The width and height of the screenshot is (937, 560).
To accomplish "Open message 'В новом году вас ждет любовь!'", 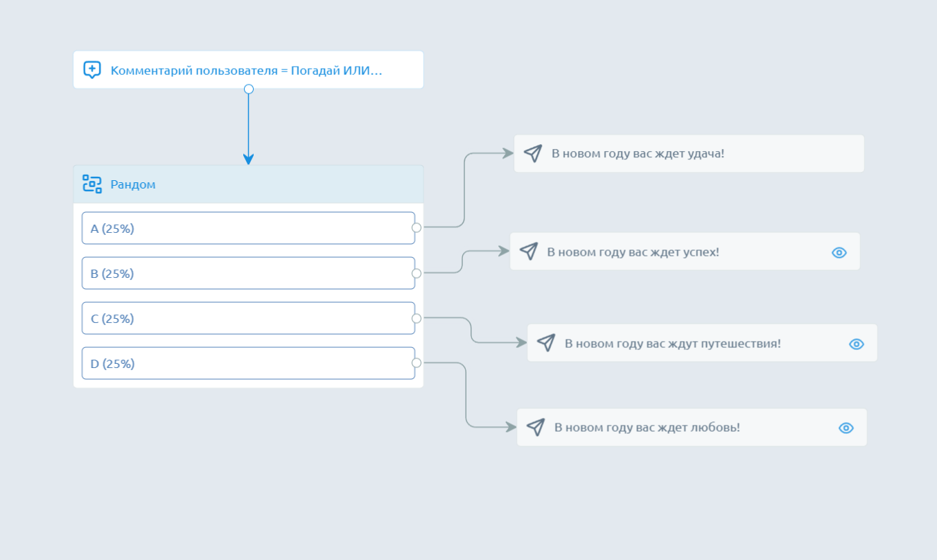I will tap(647, 427).
